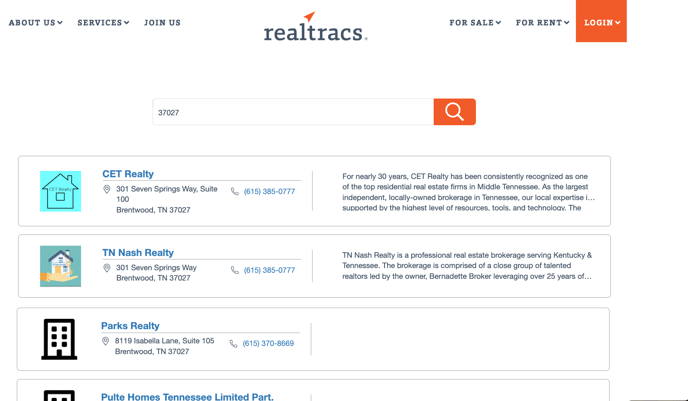688x401 pixels.
Task: Click the location pin in CET Realty card
Action: pyautogui.click(x=107, y=189)
